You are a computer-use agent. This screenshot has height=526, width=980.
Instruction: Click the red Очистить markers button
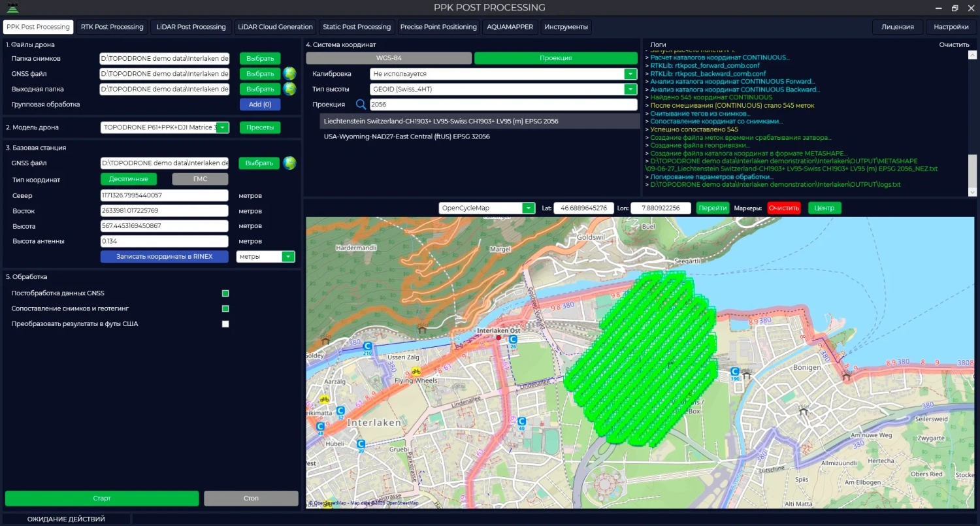pyautogui.click(x=784, y=208)
